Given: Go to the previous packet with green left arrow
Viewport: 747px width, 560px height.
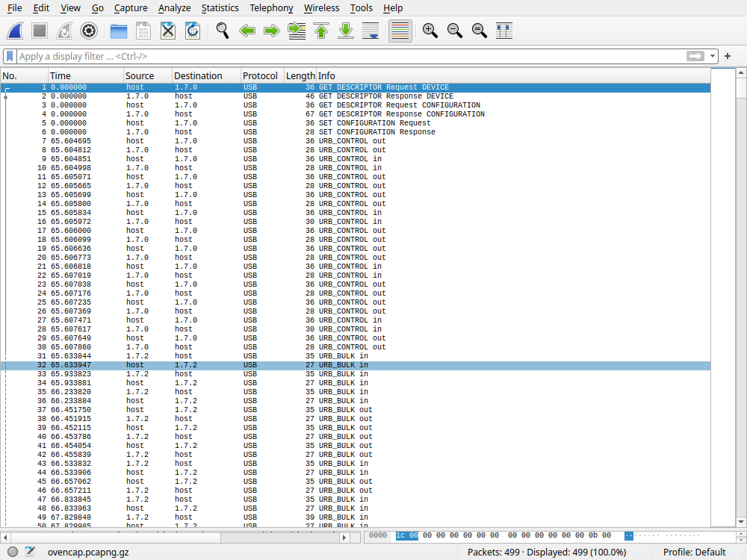Looking at the screenshot, I should click(x=247, y=31).
